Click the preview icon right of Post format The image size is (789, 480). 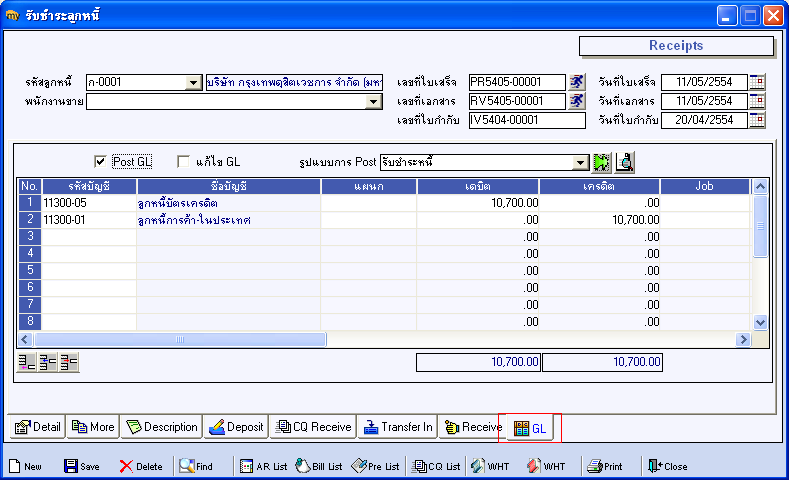(624, 161)
